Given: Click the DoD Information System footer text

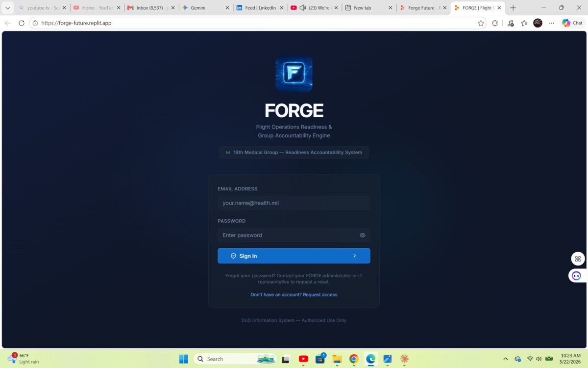Looking at the screenshot, I should point(294,320).
